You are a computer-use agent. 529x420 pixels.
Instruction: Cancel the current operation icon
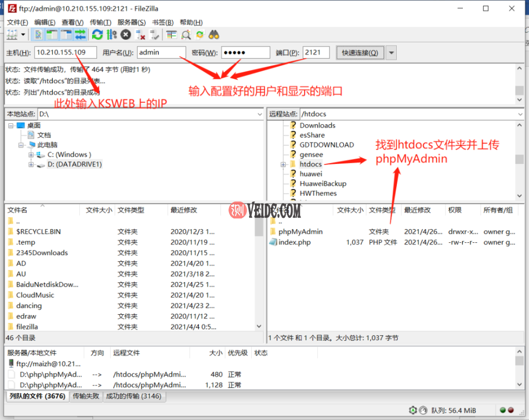coord(125,35)
